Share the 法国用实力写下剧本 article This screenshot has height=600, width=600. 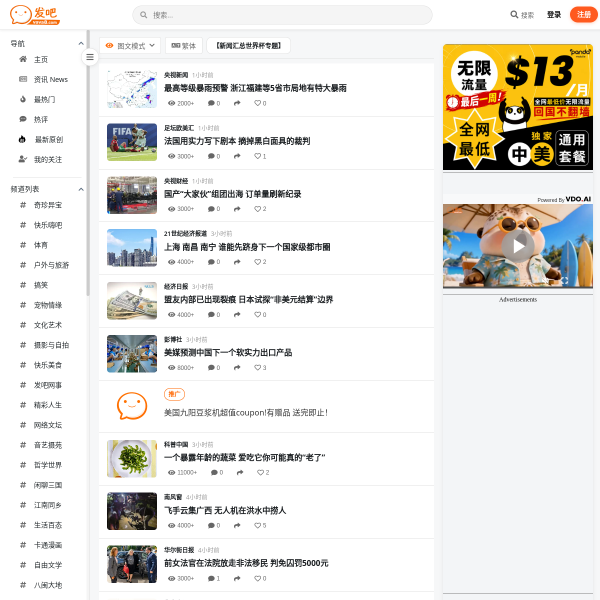point(237,156)
